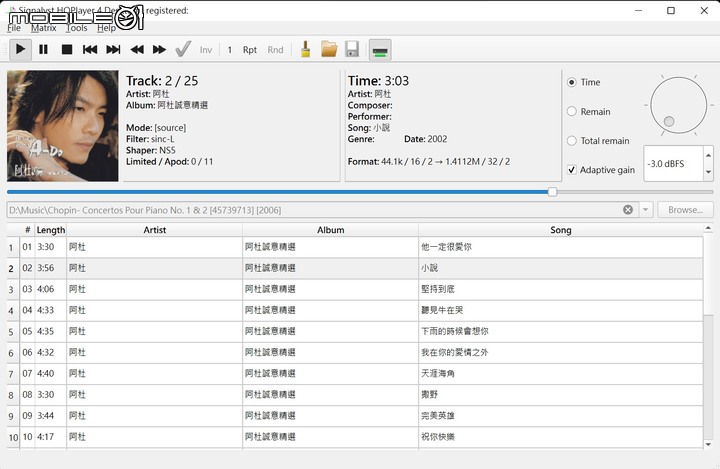The image size is (720, 469).
Task: Select song 他一定很愛你 in playlist
Action: pyautogui.click(x=446, y=247)
